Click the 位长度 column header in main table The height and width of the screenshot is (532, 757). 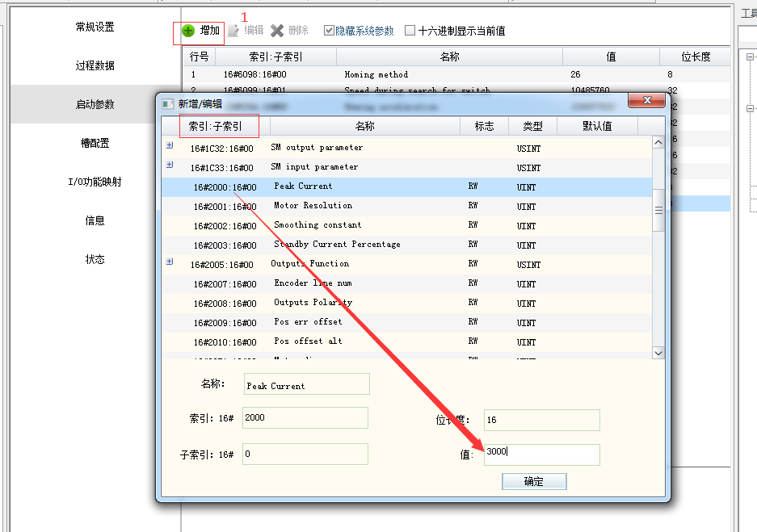(x=696, y=57)
